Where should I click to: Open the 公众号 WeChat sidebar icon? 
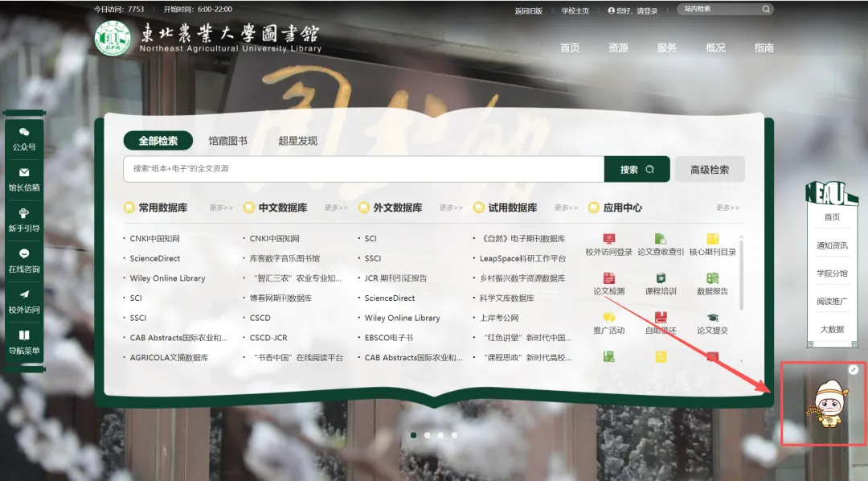(24, 132)
